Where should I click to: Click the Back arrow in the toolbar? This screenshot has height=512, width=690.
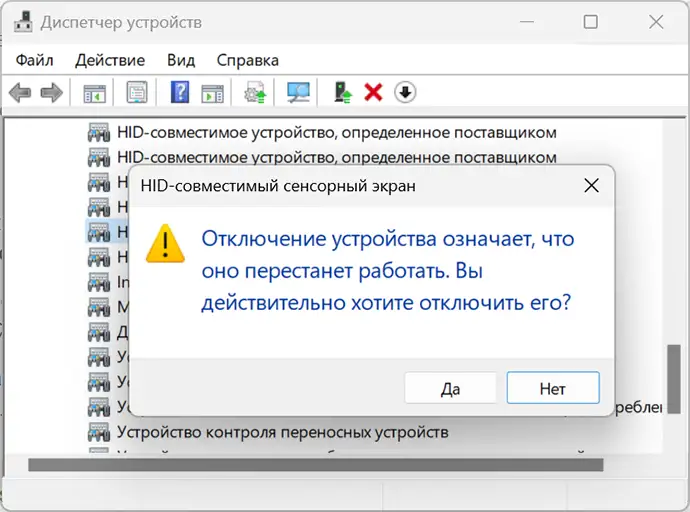(x=20, y=93)
